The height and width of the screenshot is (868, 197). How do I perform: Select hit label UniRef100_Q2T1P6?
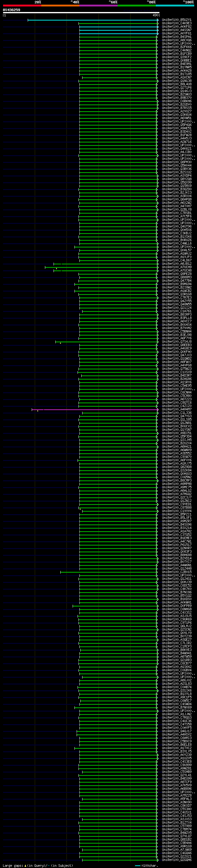pos(176,88)
